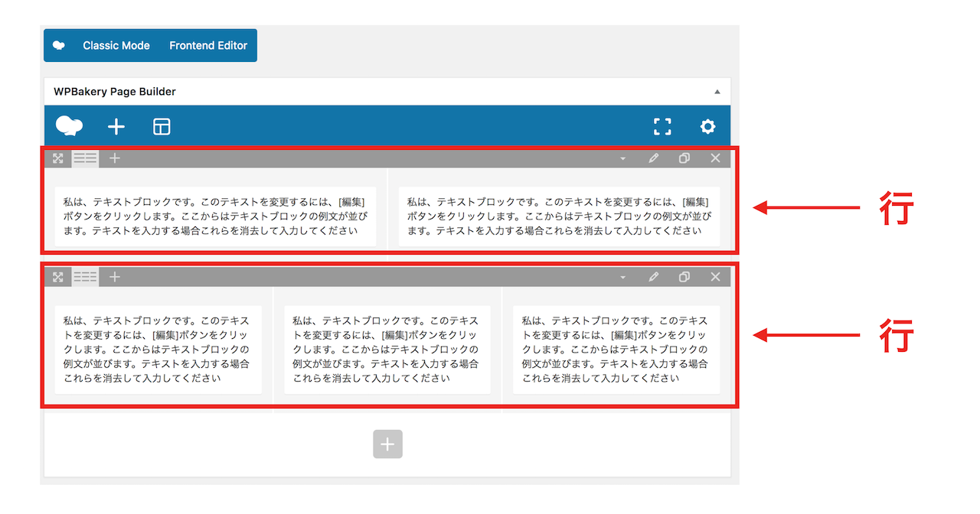The image size is (980, 514).
Task: Click the move handle of the two-column row
Action: click(58, 158)
